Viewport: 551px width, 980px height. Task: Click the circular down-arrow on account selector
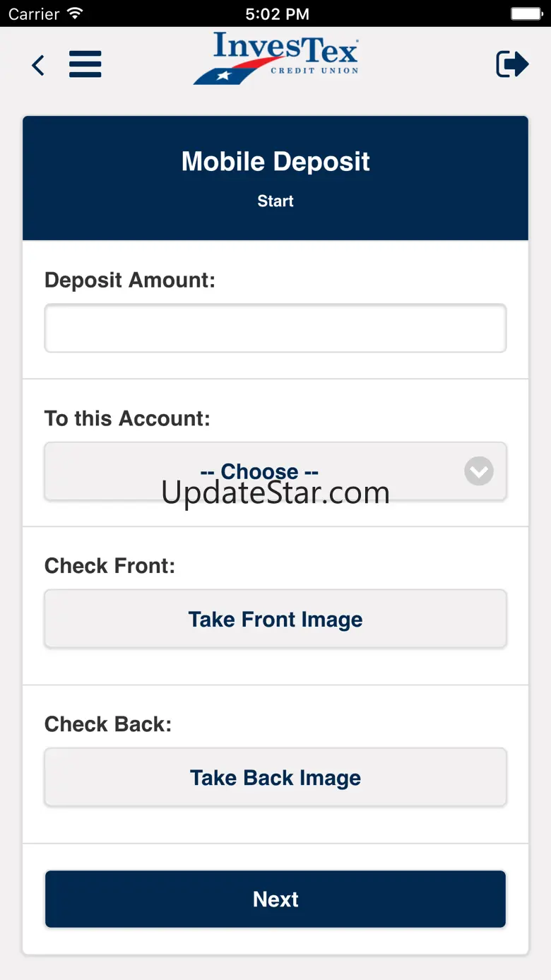pos(479,471)
